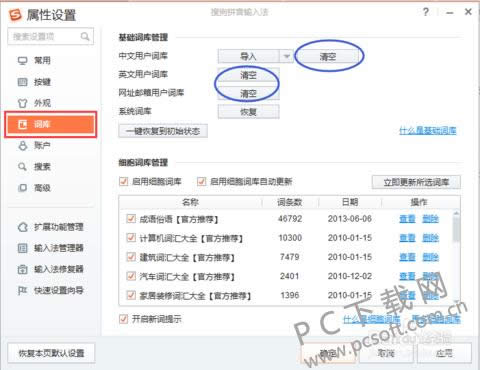Click the 按键 keyboard icon in sidebar
The width and height of the screenshot is (480, 370).
(x=22, y=82)
